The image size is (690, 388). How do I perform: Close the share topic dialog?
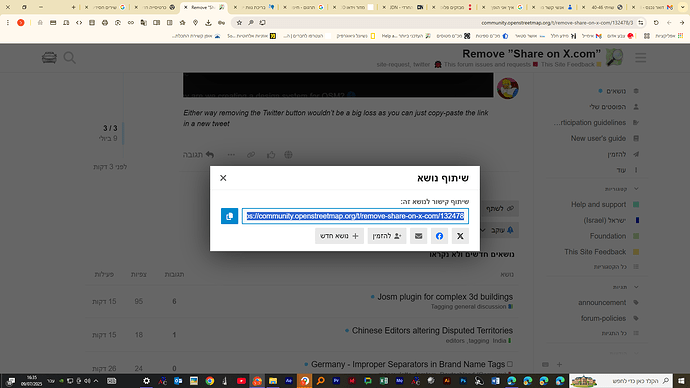(x=223, y=178)
